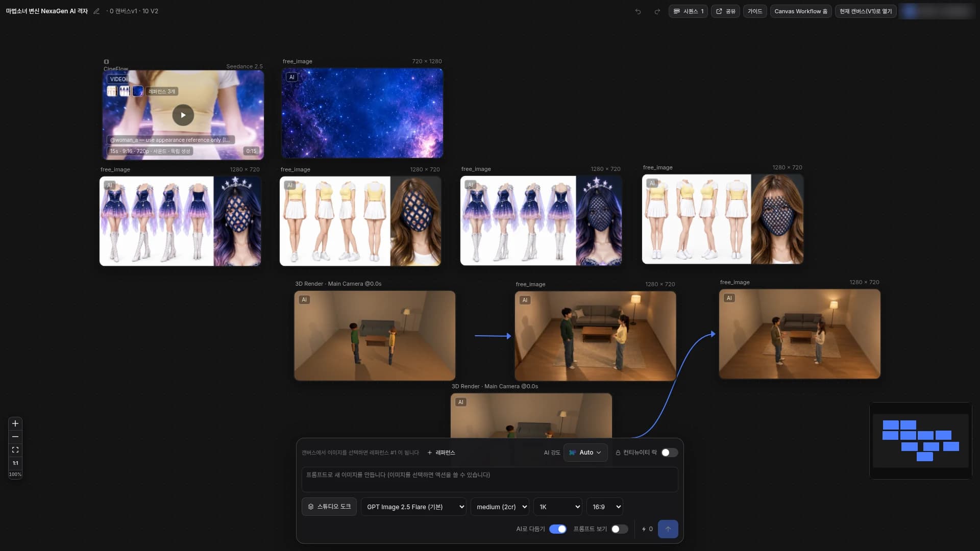
Task: Open the 시퀀스 1 sequence panel
Action: click(688, 11)
